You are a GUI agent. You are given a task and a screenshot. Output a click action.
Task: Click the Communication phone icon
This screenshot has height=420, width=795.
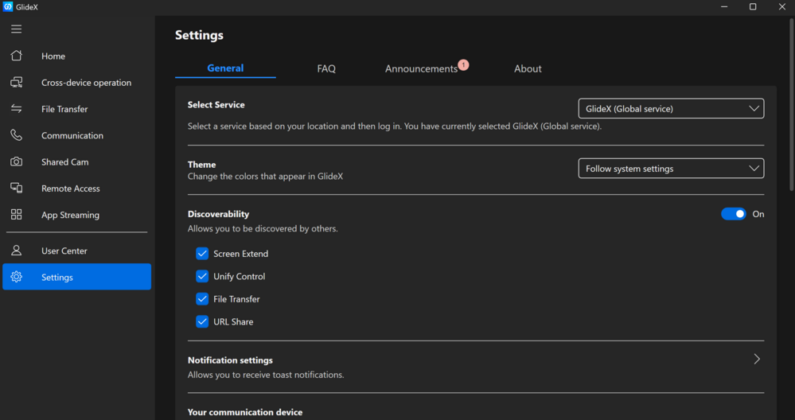tap(16, 135)
